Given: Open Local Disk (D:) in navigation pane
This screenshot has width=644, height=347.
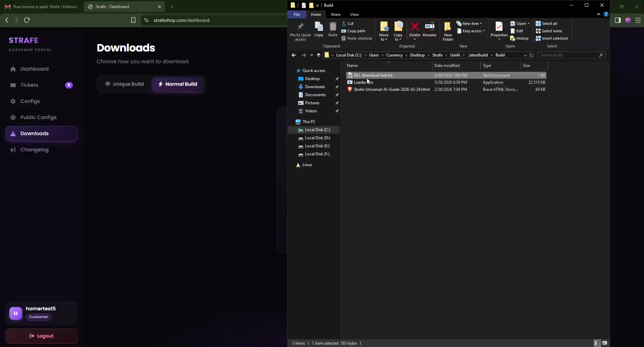Looking at the screenshot, I should (317, 138).
